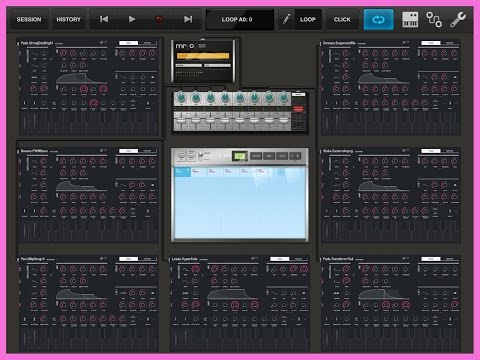Tap the white master display on the mixer
This screenshot has width=480, height=360.
pyautogui.click(x=298, y=95)
